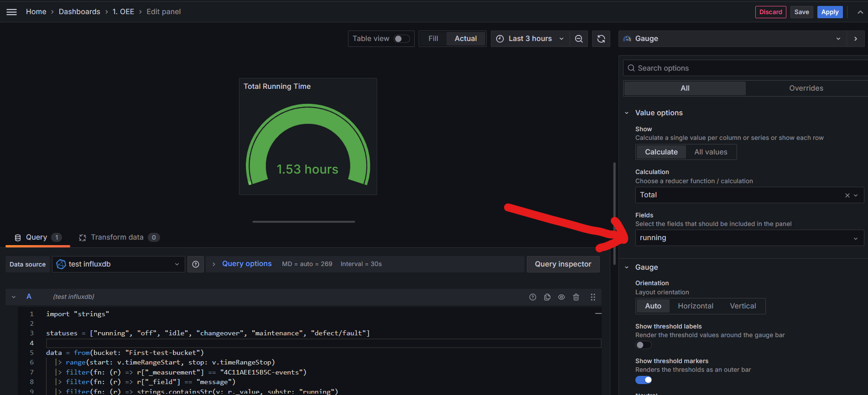Viewport: 868px width, 395px height.
Task: Collapse query row A
Action: point(14,297)
